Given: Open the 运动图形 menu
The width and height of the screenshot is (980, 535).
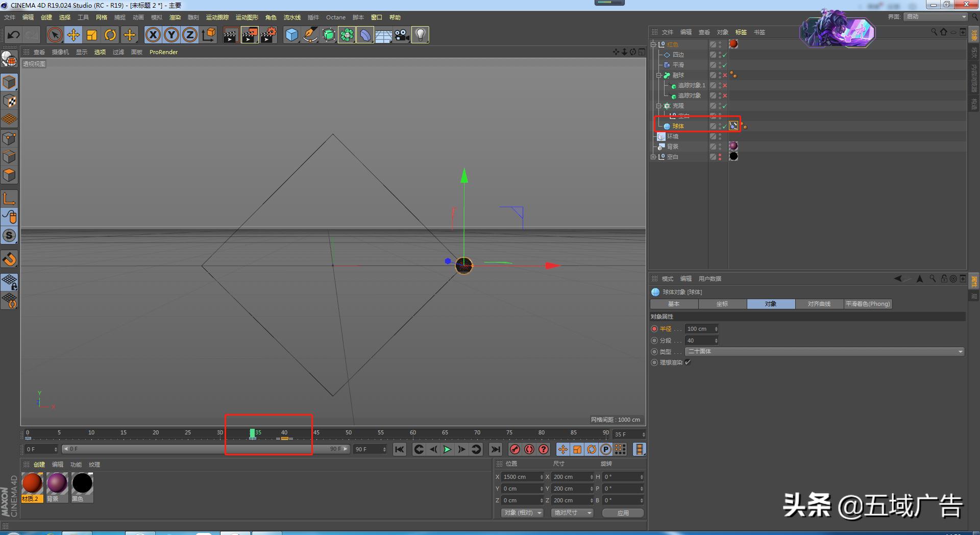Looking at the screenshot, I should point(247,17).
